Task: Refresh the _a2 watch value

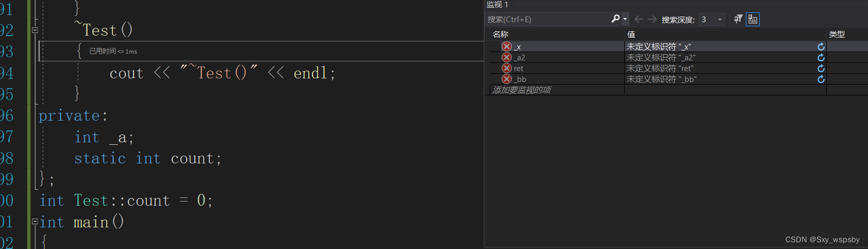Action: click(821, 57)
